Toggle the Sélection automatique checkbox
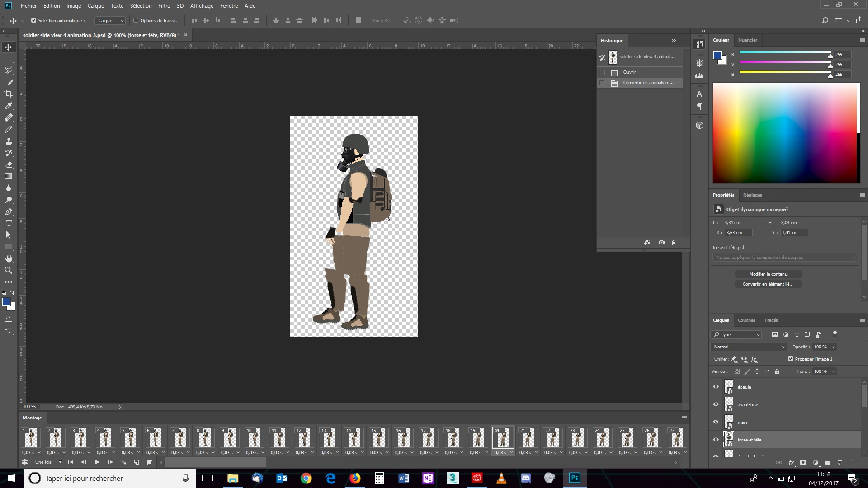The image size is (868, 488). [33, 20]
